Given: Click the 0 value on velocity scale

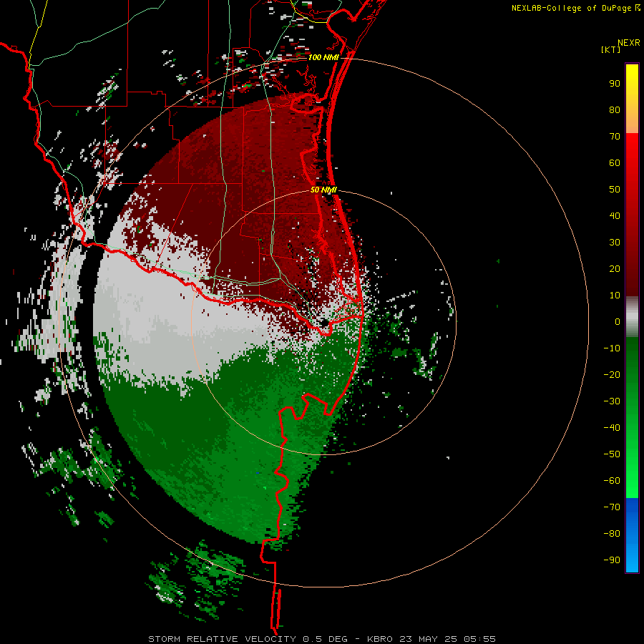Looking at the screenshot, I should pos(618,322).
